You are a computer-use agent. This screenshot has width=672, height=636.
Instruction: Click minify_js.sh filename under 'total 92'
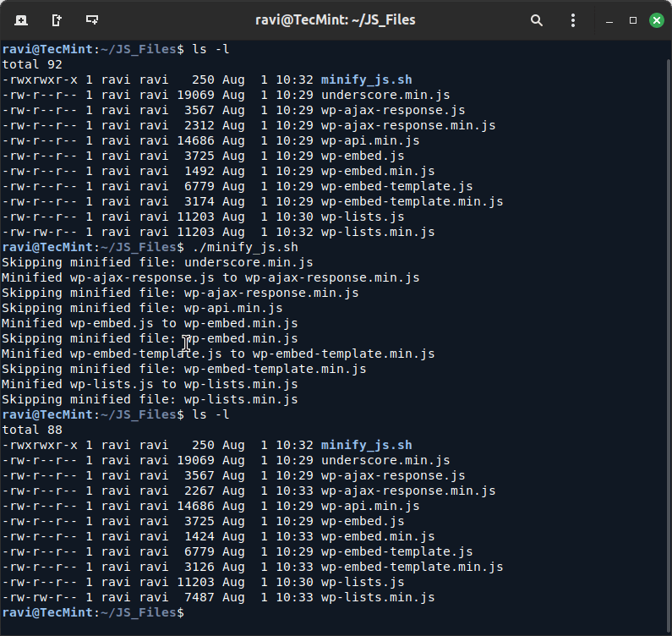[366, 79]
